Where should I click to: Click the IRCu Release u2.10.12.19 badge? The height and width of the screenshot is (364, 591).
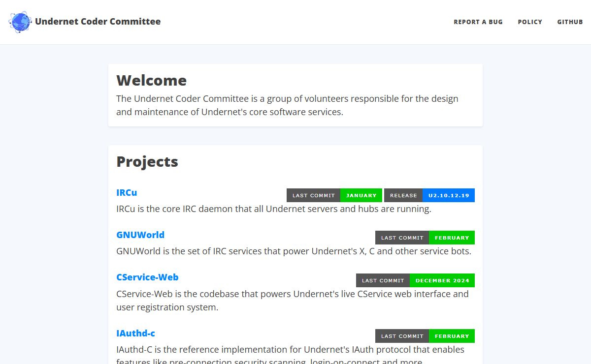[x=429, y=195]
